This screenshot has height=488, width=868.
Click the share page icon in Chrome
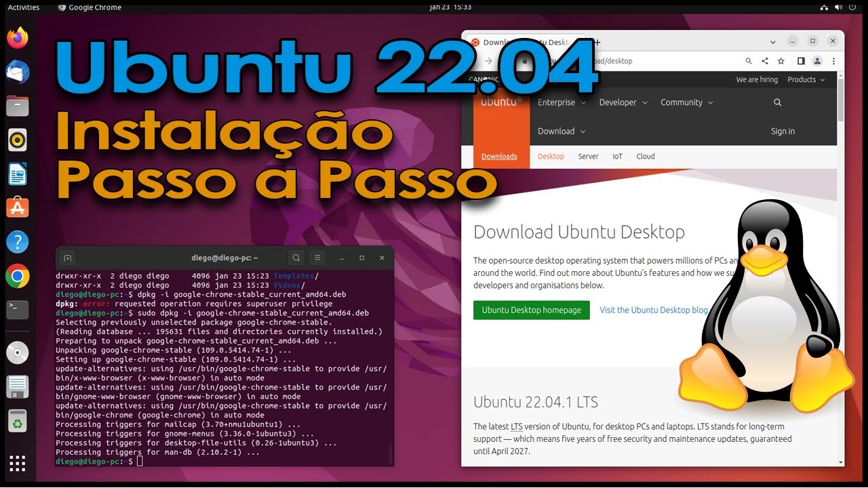coord(765,61)
